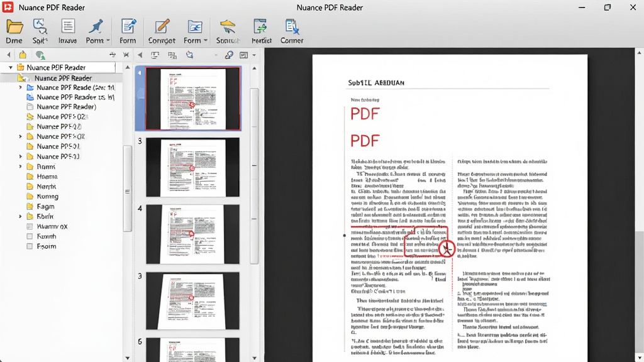Expand the Nuance PPF Reade (Anc 10 node
This screenshot has height=362, width=644.
click(x=21, y=87)
